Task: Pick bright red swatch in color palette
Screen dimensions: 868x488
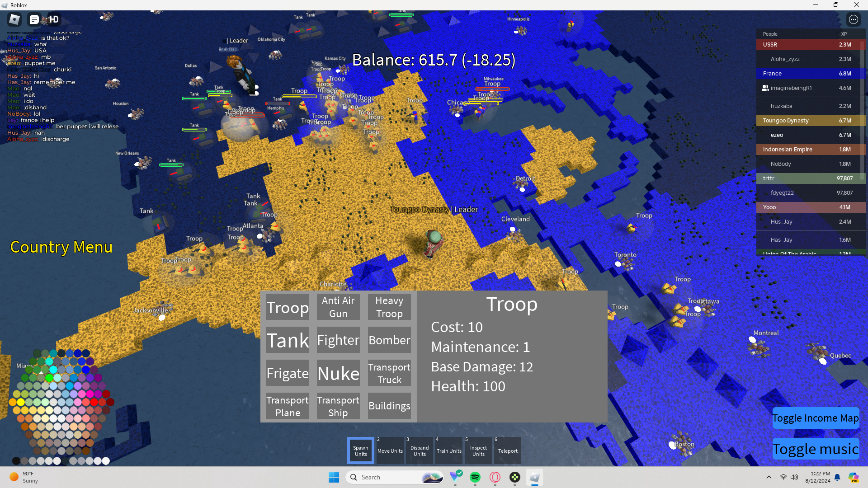Action: [x=94, y=402]
